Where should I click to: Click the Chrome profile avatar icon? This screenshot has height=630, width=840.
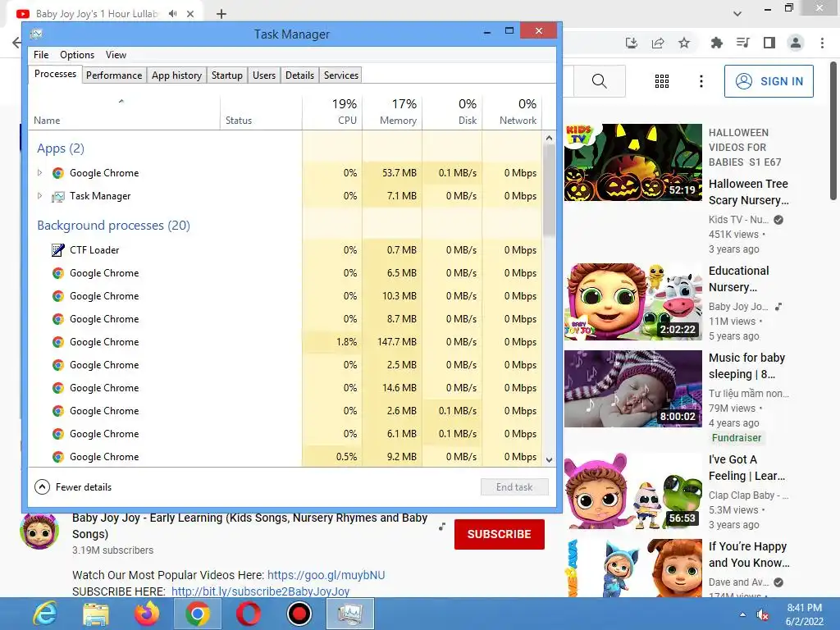796,43
